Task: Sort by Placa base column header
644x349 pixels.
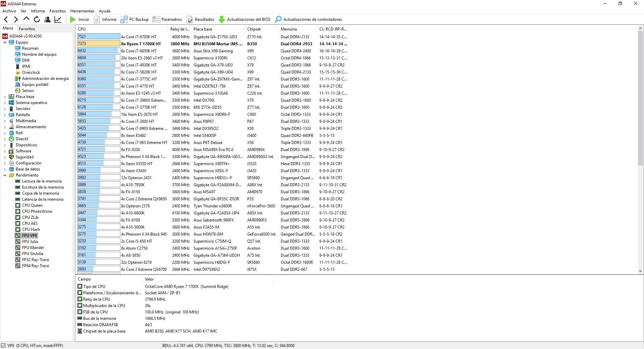Action: 218,29
